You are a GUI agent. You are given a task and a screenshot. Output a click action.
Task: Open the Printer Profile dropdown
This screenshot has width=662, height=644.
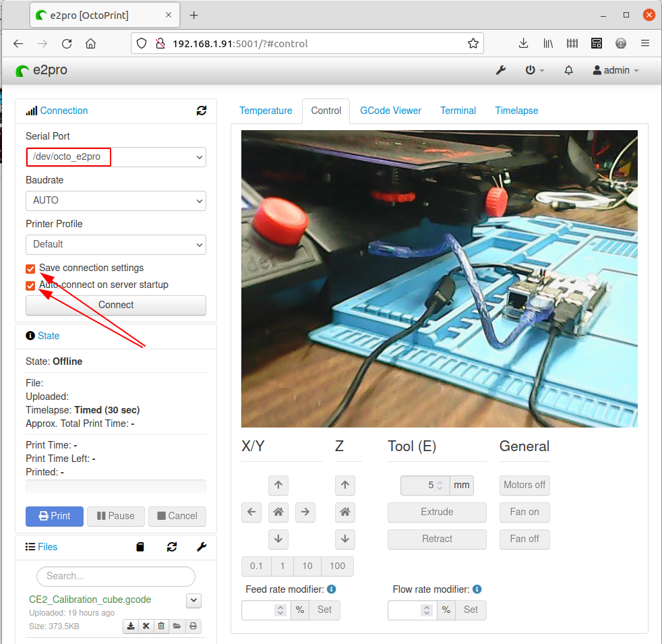[115, 244]
